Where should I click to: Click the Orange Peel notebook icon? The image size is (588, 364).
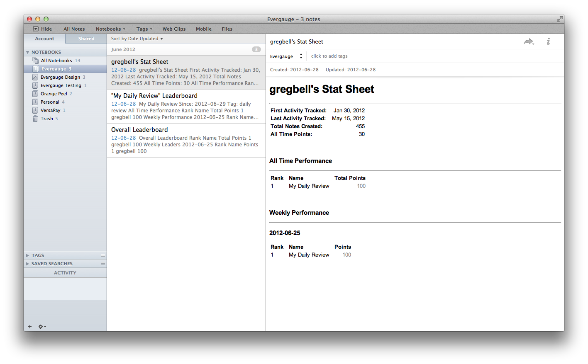[x=35, y=94]
